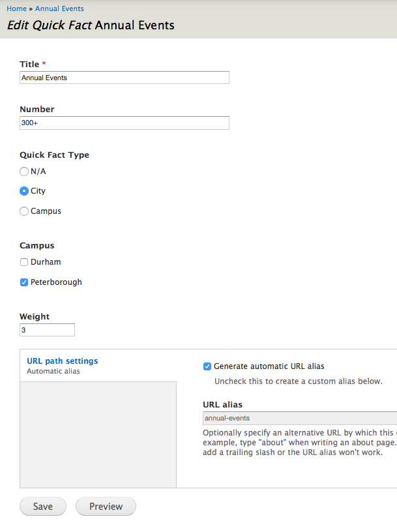Click the Weight field label
Viewport: 397px width, 532px height.
tap(35, 316)
